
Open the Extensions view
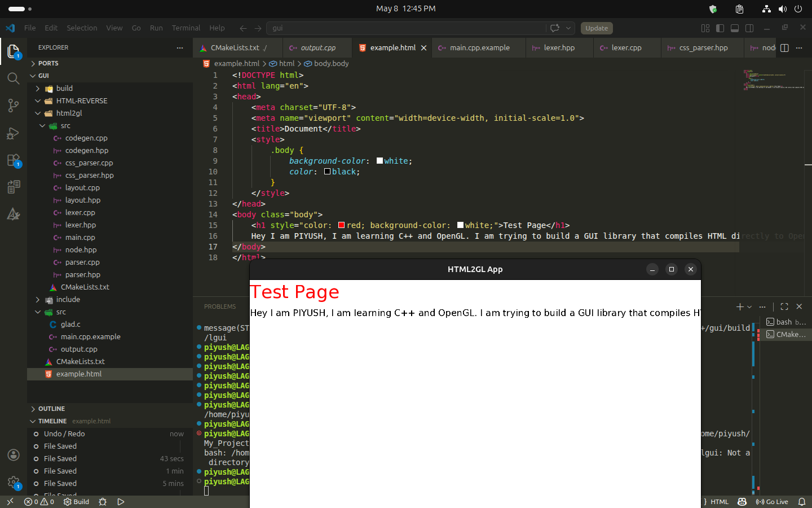[14, 160]
